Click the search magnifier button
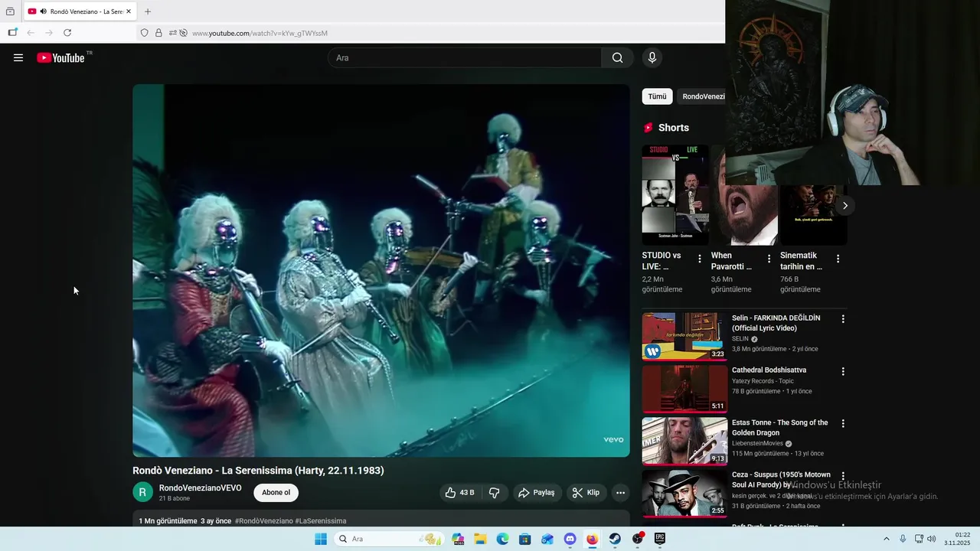This screenshot has width=980, height=551. click(x=617, y=57)
